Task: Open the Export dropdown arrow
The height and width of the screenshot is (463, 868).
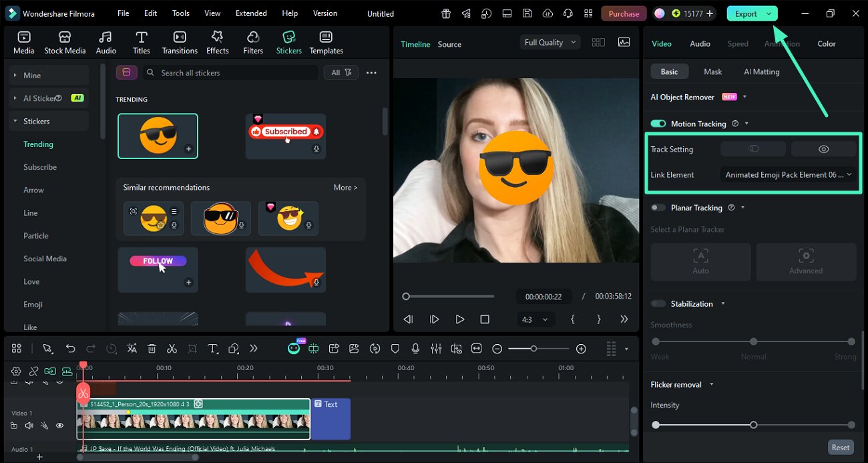Action: click(x=769, y=13)
